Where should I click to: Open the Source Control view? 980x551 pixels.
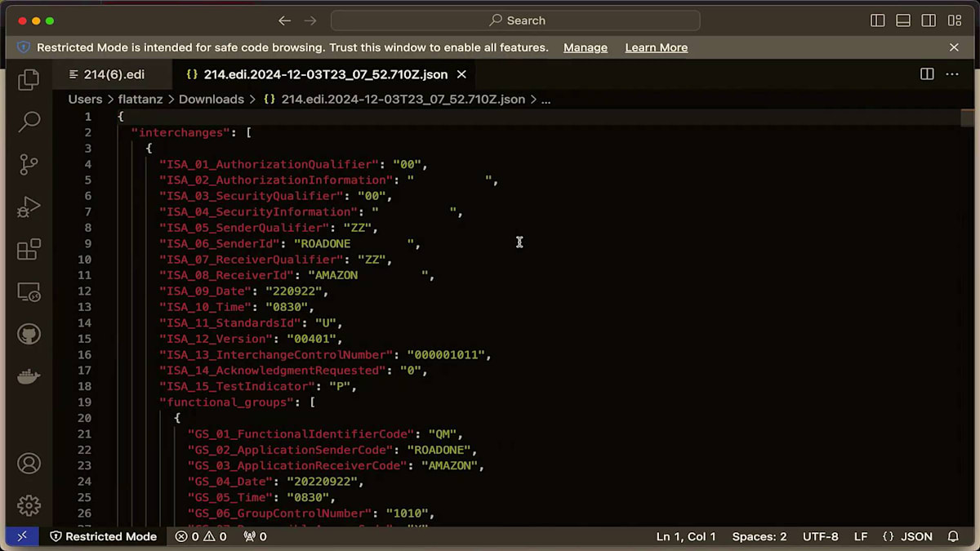click(x=29, y=164)
